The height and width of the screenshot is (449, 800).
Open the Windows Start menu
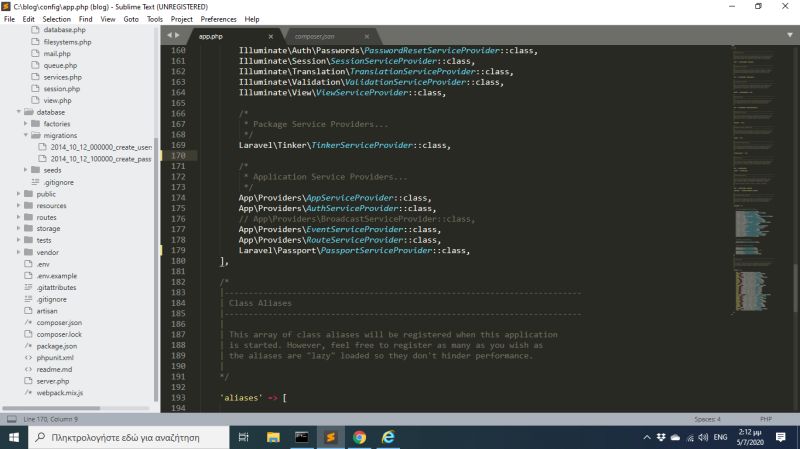(14, 437)
